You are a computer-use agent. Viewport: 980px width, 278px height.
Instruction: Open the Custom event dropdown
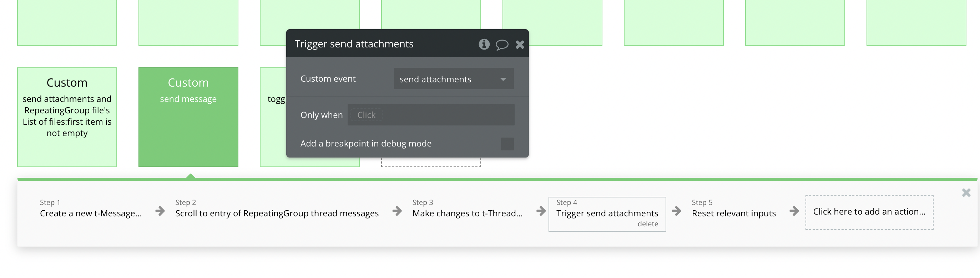coord(454,79)
